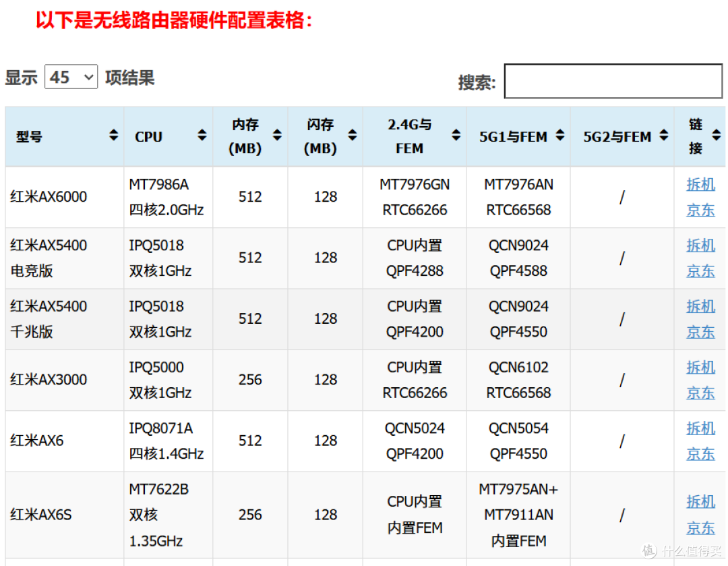Click the 5G1与FEM header text
Screen dimensions: 728x566
(x=513, y=137)
